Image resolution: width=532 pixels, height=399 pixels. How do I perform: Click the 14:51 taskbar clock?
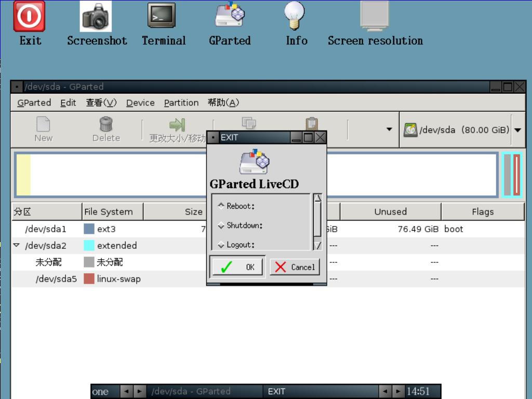click(418, 392)
